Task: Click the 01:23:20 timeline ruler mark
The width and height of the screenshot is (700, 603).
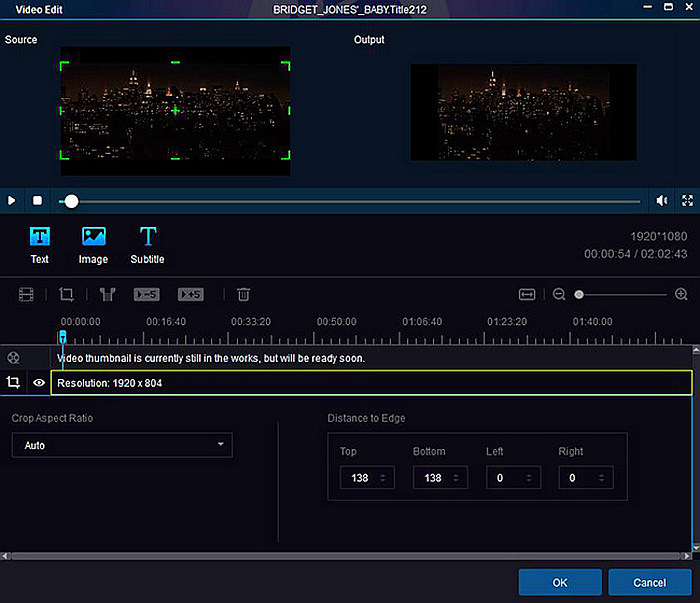Action: tap(507, 321)
